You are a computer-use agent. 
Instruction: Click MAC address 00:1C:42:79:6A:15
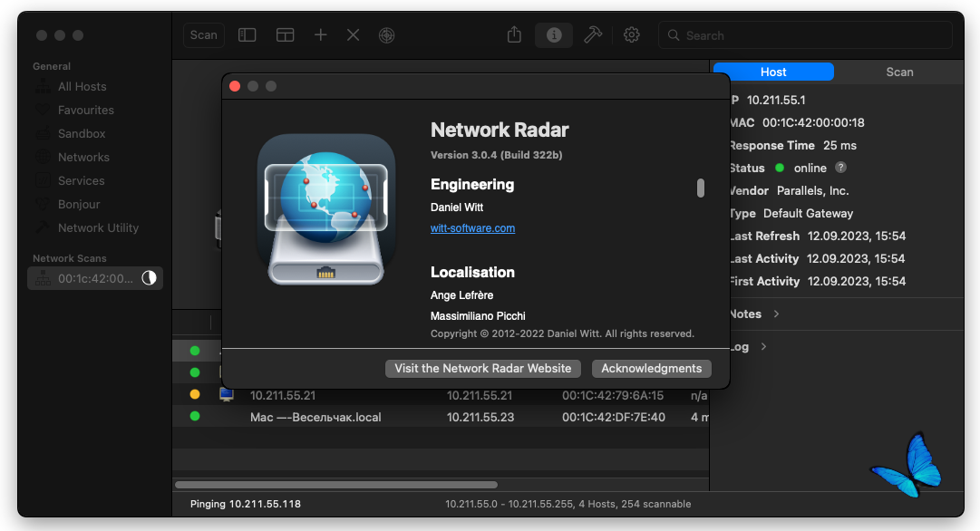pos(613,395)
